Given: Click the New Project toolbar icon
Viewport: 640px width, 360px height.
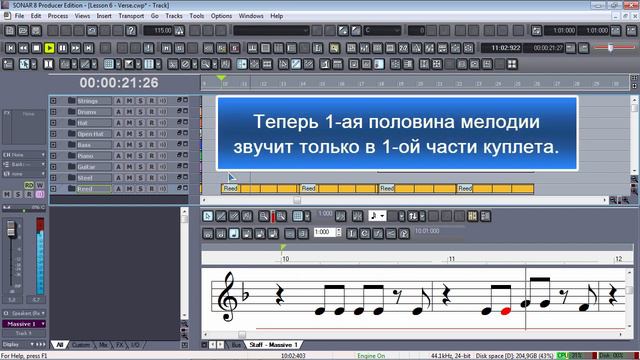Looking at the screenshot, I should (x=10, y=31).
